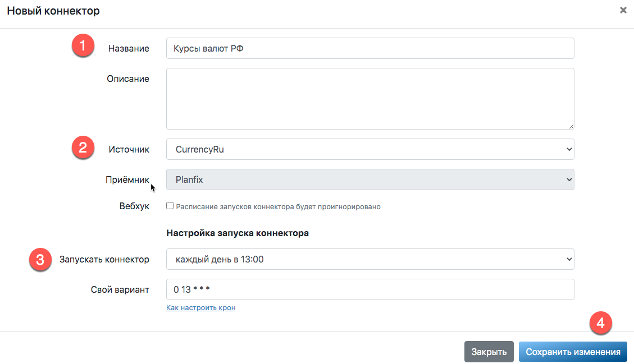Click the red number 2 marker

83,148
